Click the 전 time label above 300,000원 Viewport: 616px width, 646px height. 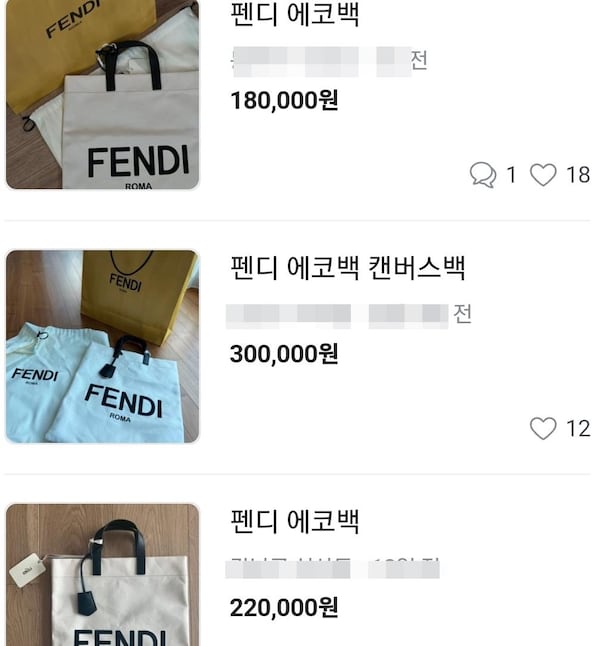pos(462,314)
